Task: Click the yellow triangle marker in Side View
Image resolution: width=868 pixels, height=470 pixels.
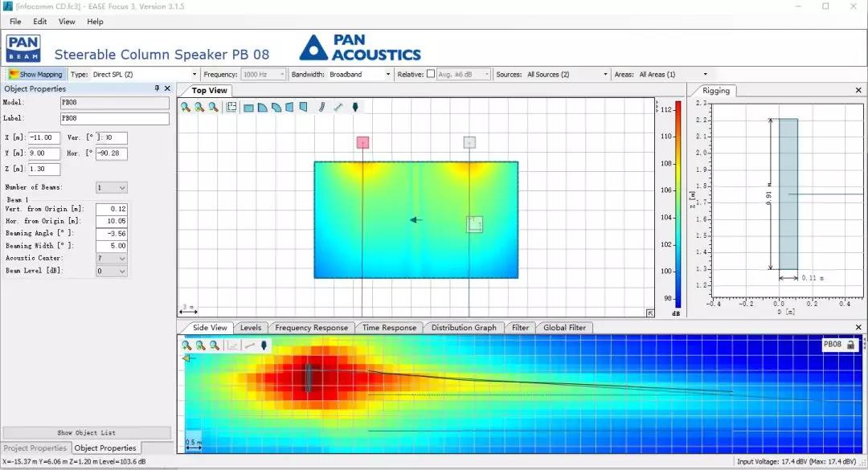Action: 187,358
